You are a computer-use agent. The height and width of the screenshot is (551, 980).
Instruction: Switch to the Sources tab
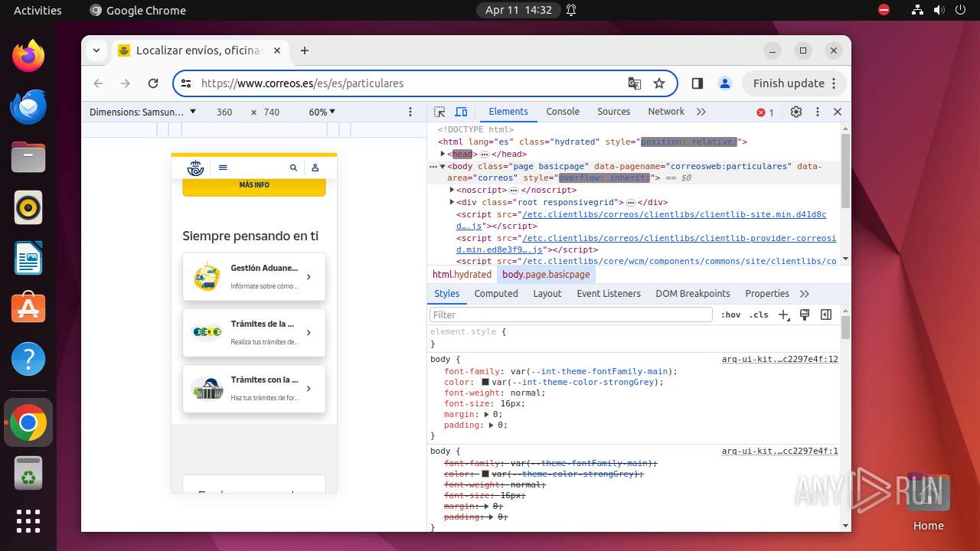(613, 112)
